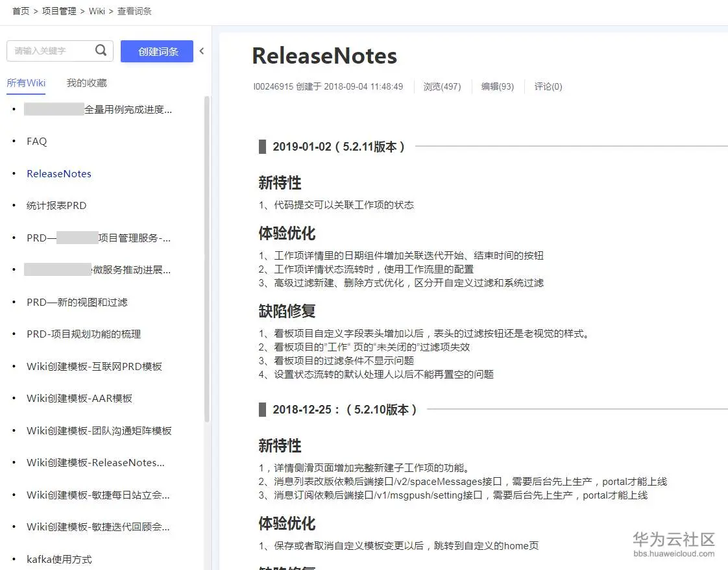
Task: Open the 微服务推动进展 entry
Action: (97, 270)
